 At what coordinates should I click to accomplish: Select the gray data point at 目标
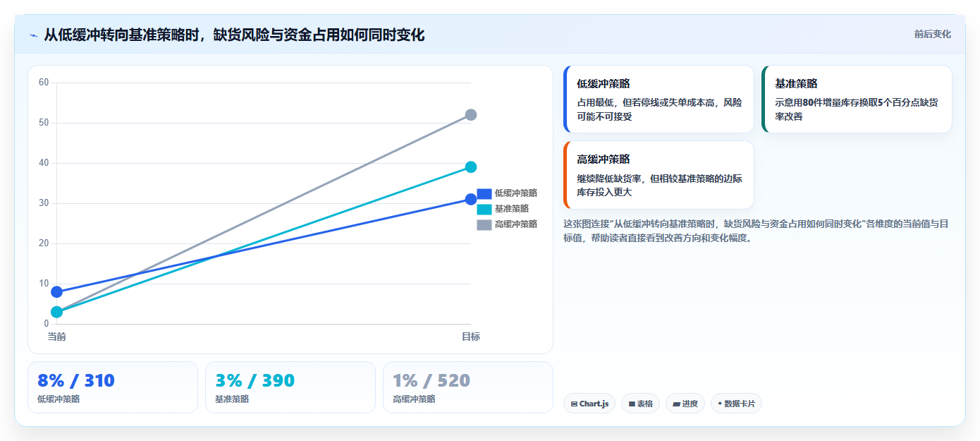[x=471, y=114]
